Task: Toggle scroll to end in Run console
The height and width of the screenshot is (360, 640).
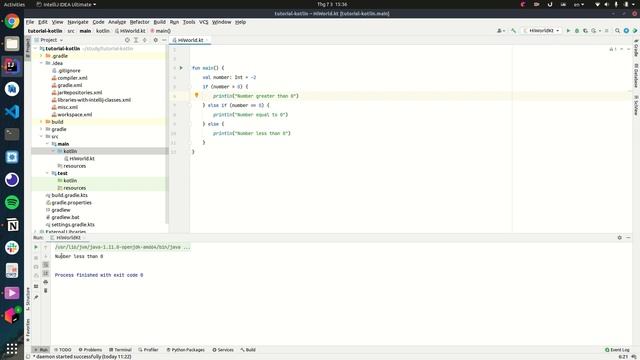Action: [x=46, y=273]
